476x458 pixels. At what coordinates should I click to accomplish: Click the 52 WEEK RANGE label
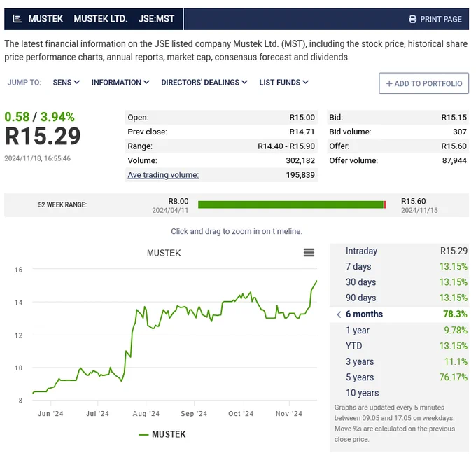coord(62,205)
